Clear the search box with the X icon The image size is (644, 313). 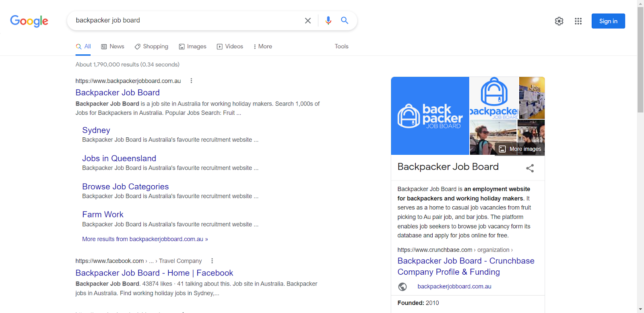click(x=308, y=21)
